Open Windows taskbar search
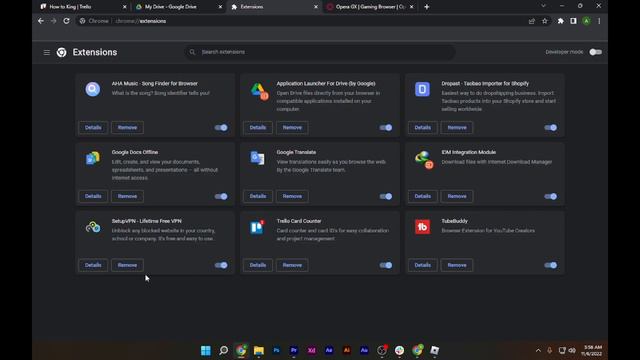The width and height of the screenshot is (640, 360). (223, 350)
